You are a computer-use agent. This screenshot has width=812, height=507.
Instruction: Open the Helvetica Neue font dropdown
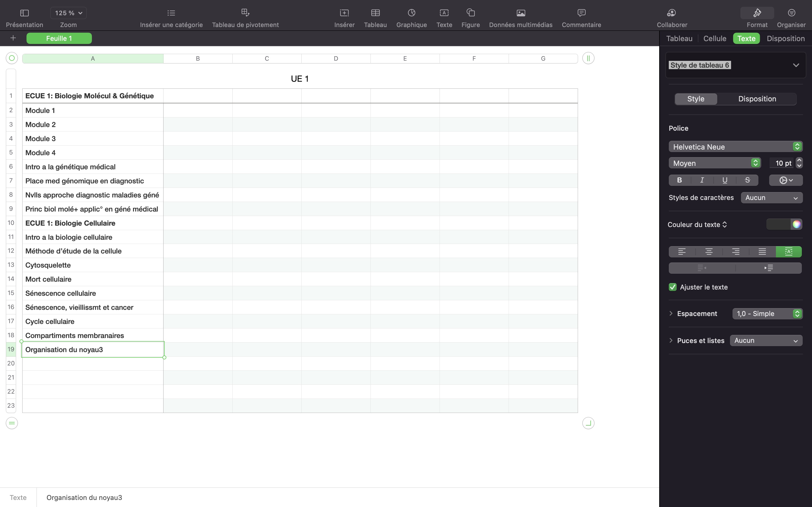pyautogui.click(x=735, y=146)
